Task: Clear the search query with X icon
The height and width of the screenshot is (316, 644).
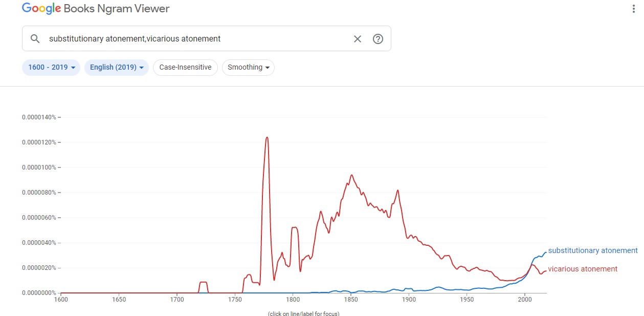Action: pyautogui.click(x=358, y=39)
